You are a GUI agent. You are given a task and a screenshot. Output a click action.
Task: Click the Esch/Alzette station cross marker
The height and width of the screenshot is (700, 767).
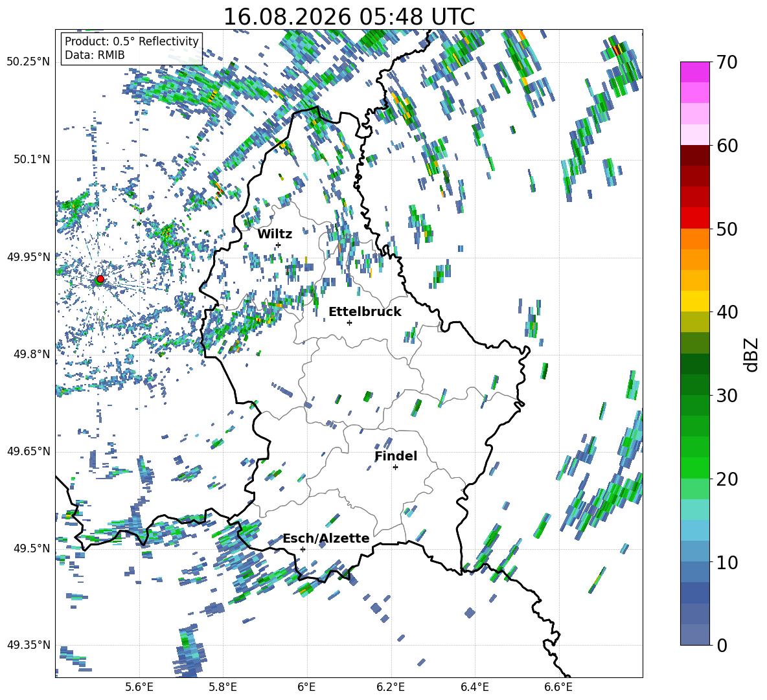(x=303, y=549)
